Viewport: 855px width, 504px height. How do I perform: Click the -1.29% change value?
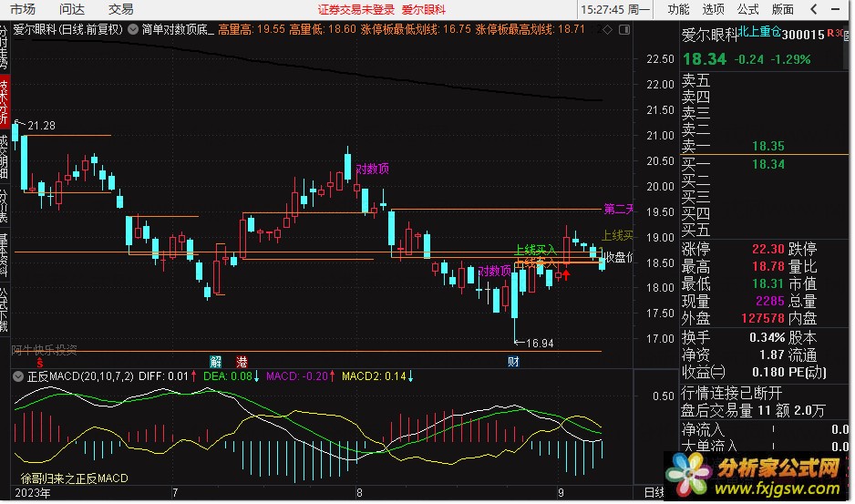[790, 59]
